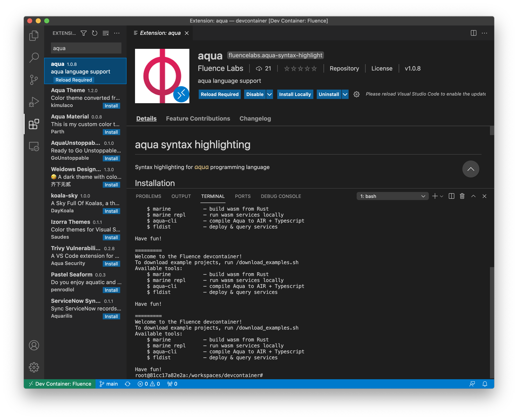Switch to the Changelog tab

tap(255, 118)
